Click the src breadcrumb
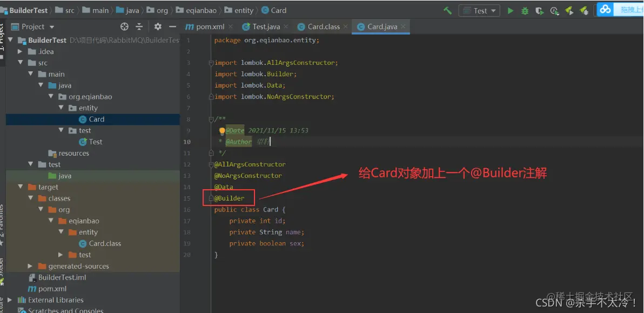The image size is (644, 313). point(65,10)
